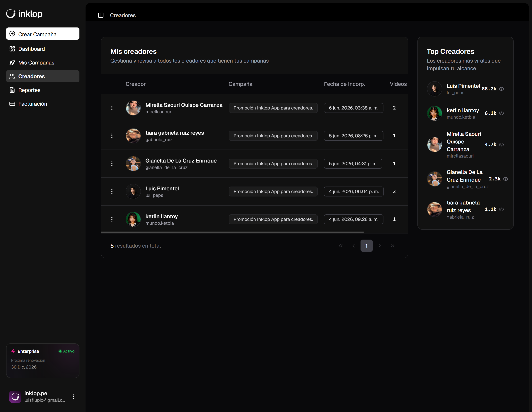
Task: Open the Dashboard menu item
Action: coord(43,49)
